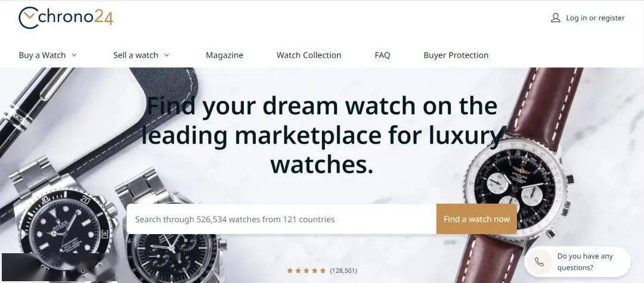Click the chrono24 wordmark text

pyautogui.click(x=76, y=17)
